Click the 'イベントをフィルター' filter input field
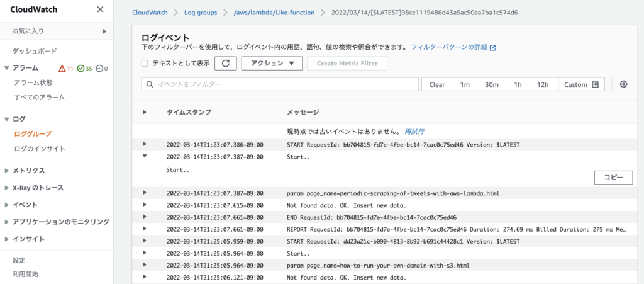644x284 pixels. [280, 84]
